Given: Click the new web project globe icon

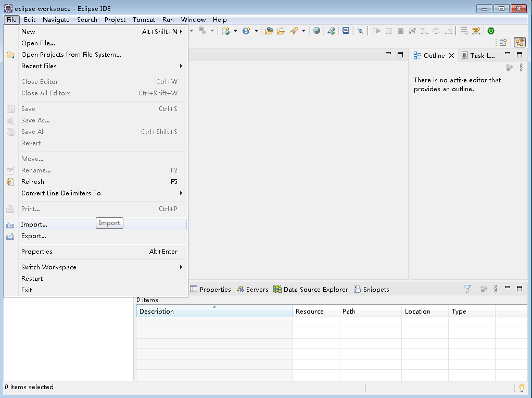Looking at the screenshot, I should [225, 31].
